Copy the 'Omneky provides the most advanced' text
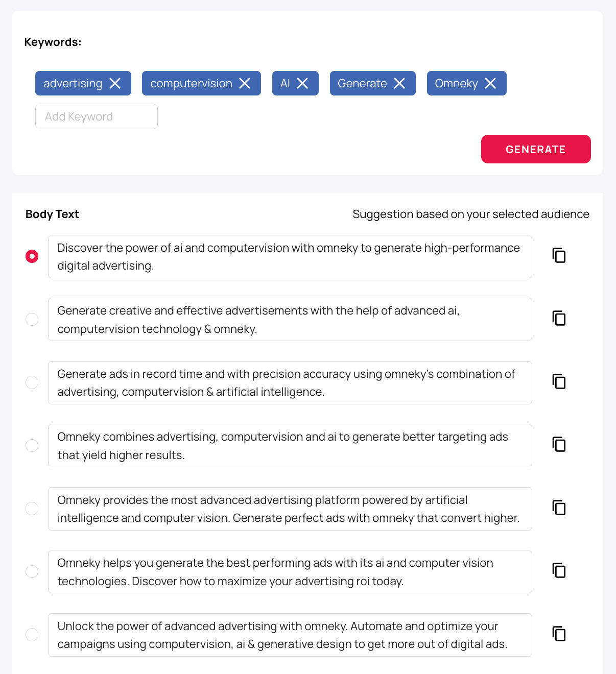The height and width of the screenshot is (674, 616). [559, 508]
